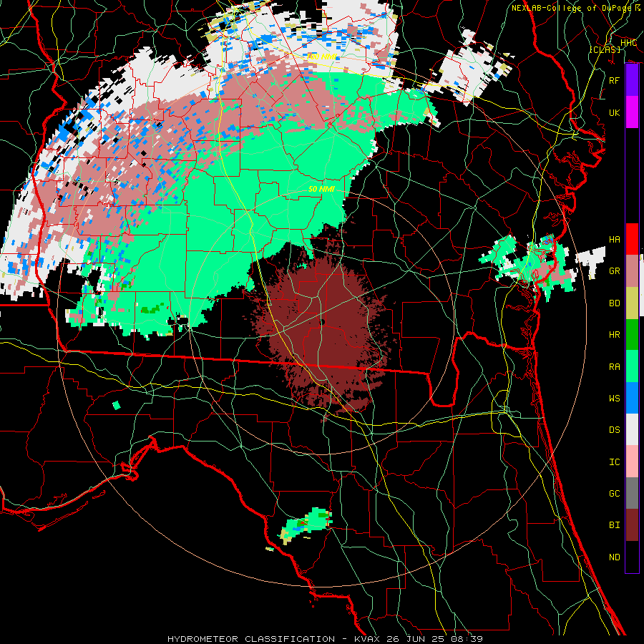
Task: Click the HR legend label
Action: click(x=614, y=335)
